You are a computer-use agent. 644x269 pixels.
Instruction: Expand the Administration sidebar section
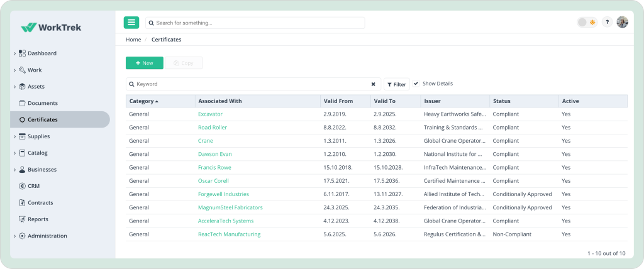[x=14, y=236]
